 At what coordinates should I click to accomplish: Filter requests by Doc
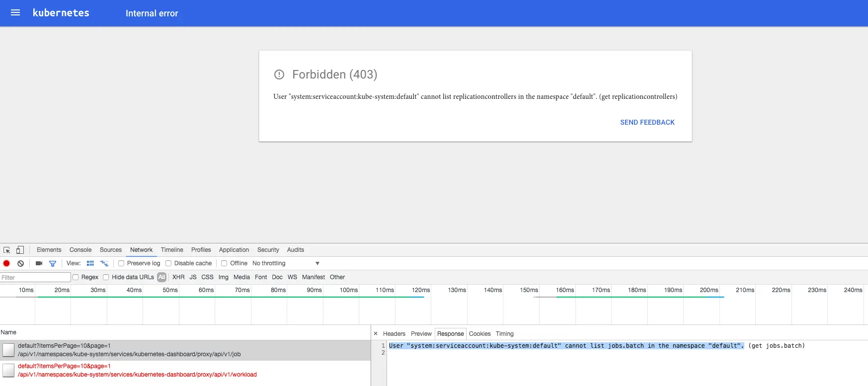(x=277, y=277)
